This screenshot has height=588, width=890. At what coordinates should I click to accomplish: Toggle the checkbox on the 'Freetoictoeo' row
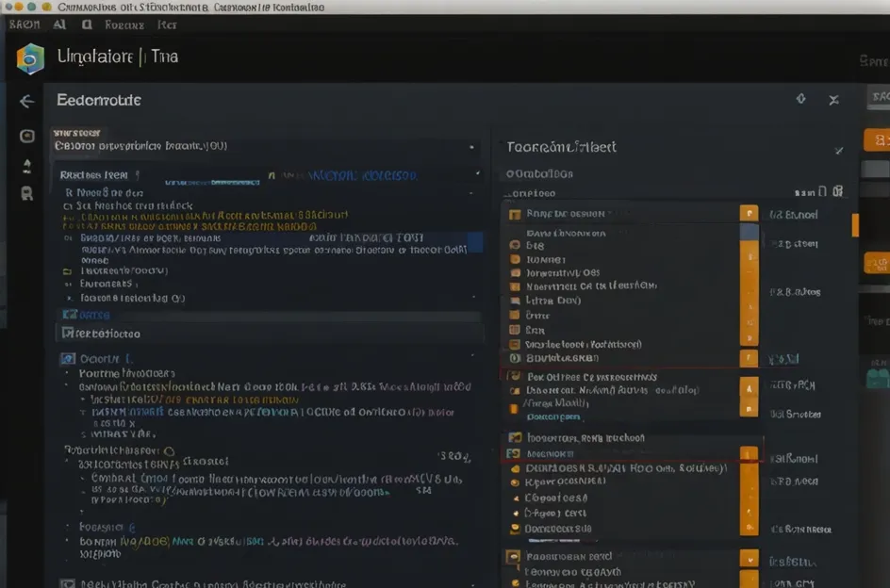68,334
